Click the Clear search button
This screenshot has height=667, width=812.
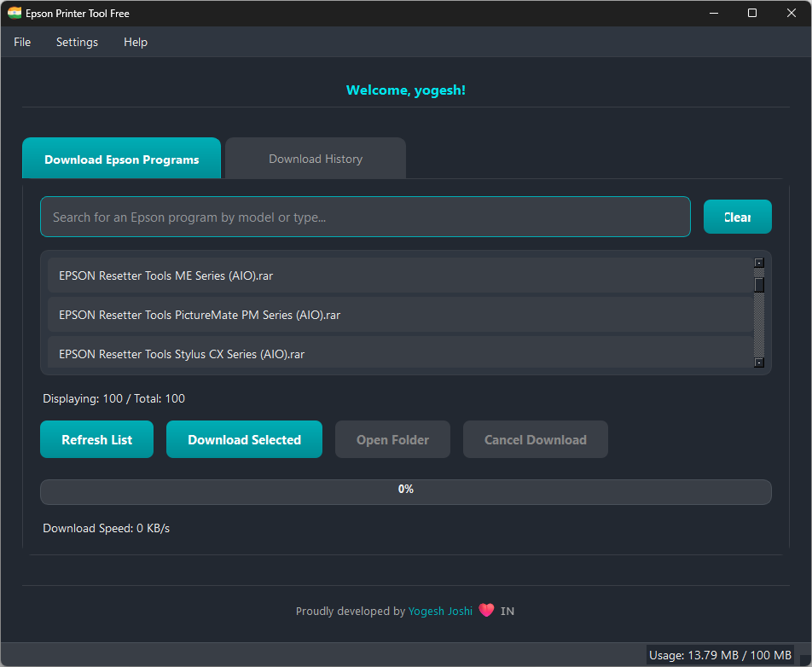click(x=738, y=217)
